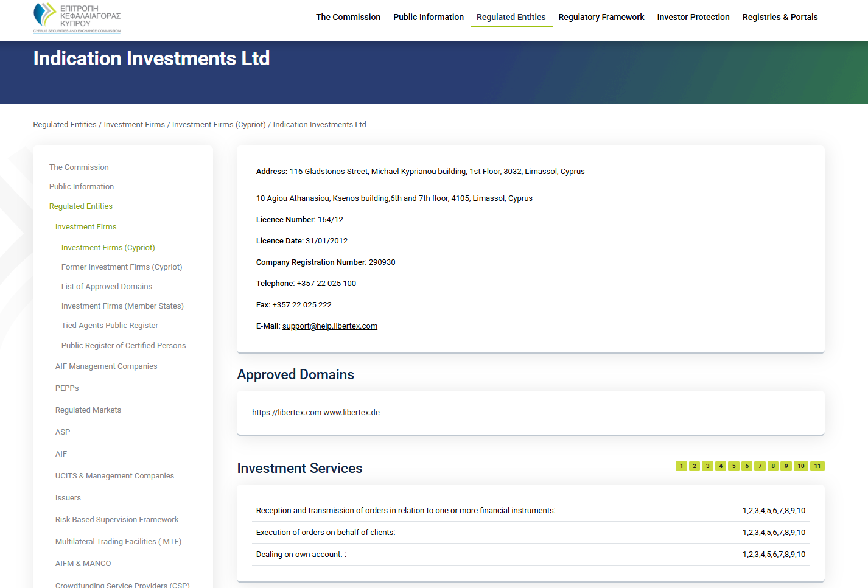Click the 10 Agiou Athanasiou address line
This screenshot has height=588, width=868.
tap(394, 198)
